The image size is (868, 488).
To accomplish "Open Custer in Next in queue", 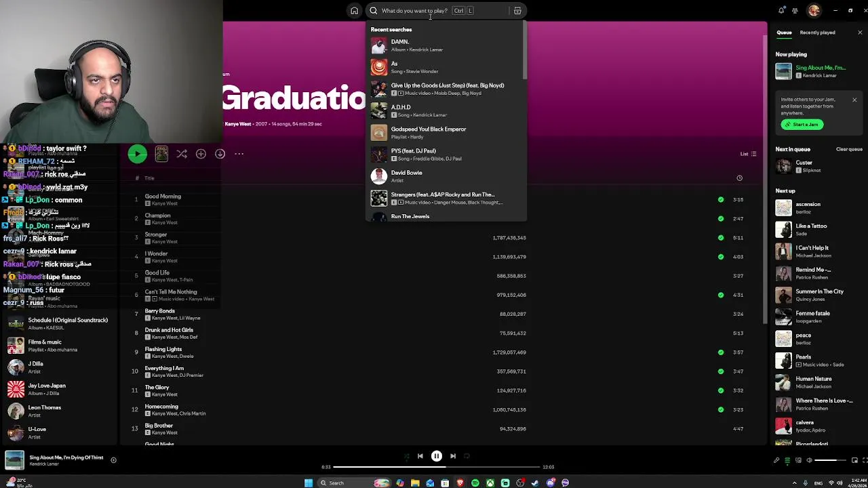I will (x=818, y=166).
